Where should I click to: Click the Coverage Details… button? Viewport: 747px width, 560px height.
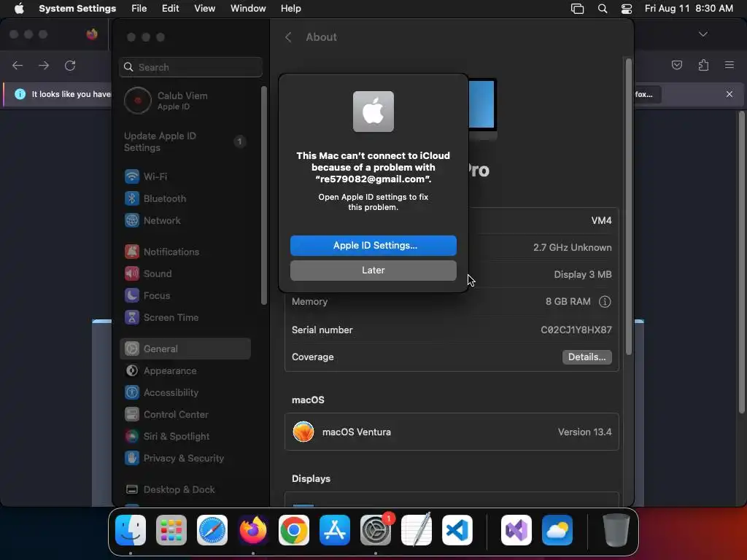tap(587, 357)
